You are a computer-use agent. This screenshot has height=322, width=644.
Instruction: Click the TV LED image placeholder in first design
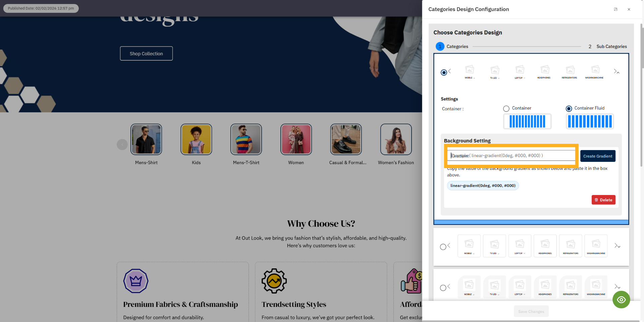pyautogui.click(x=495, y=70)
